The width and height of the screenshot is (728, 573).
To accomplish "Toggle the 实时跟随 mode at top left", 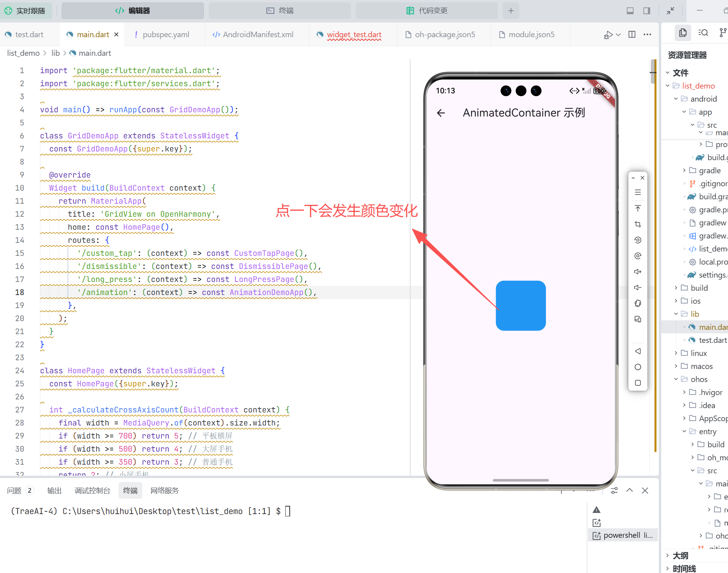I will (26, 10).
